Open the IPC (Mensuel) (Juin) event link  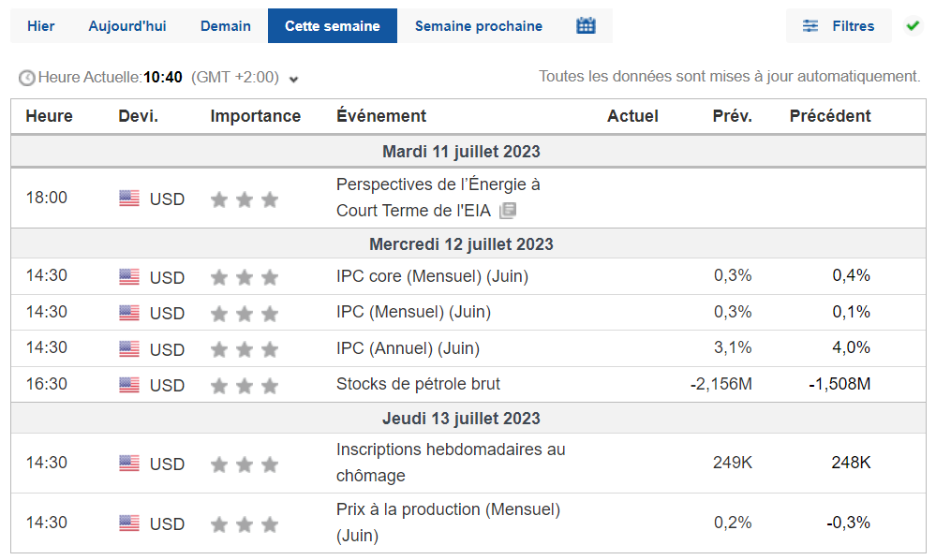coord(413,312)
